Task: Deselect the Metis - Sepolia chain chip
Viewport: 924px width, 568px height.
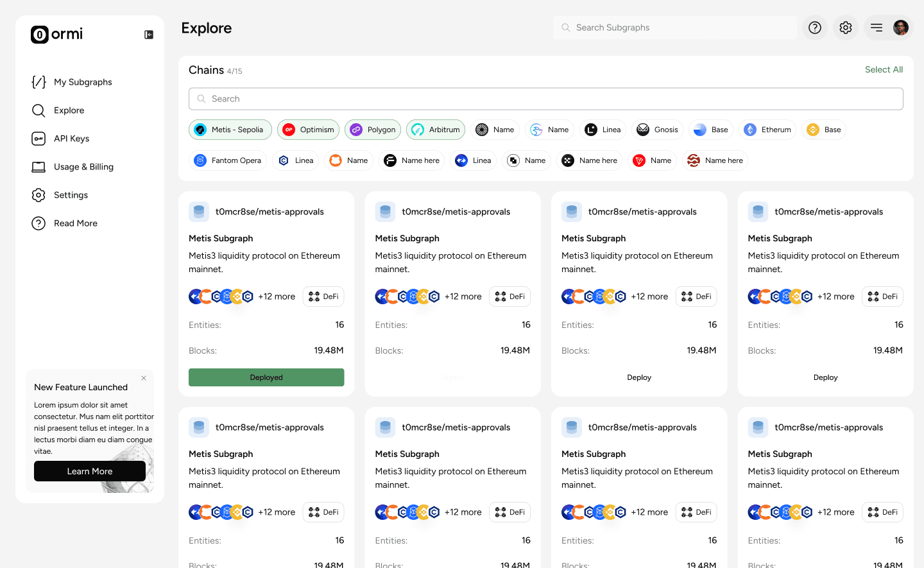Action: pyautogui.click(x=230, y=130)
